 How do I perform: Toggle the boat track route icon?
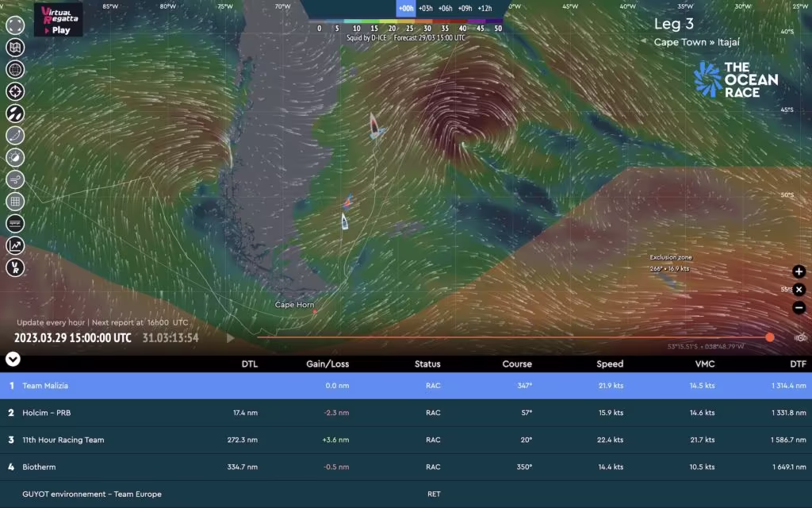[15, 136]
